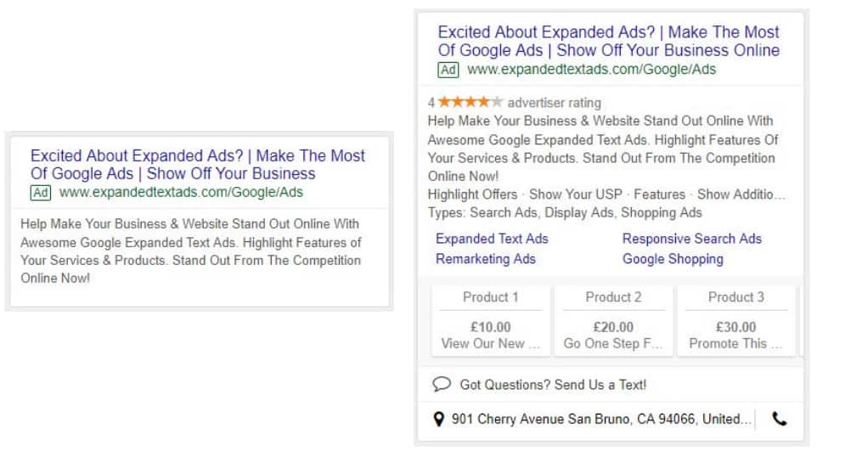Open the Expanded Text Ads sitelink

(x=492, y=239)
